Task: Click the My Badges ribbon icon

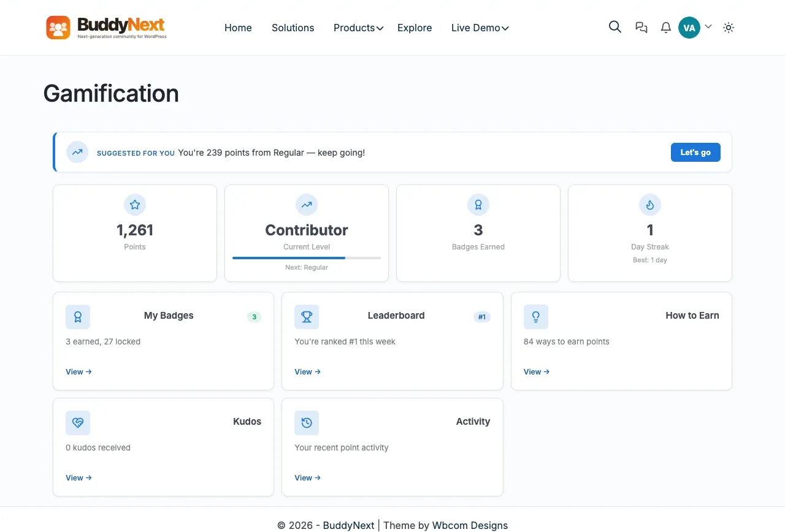Action: click(78, 317)
